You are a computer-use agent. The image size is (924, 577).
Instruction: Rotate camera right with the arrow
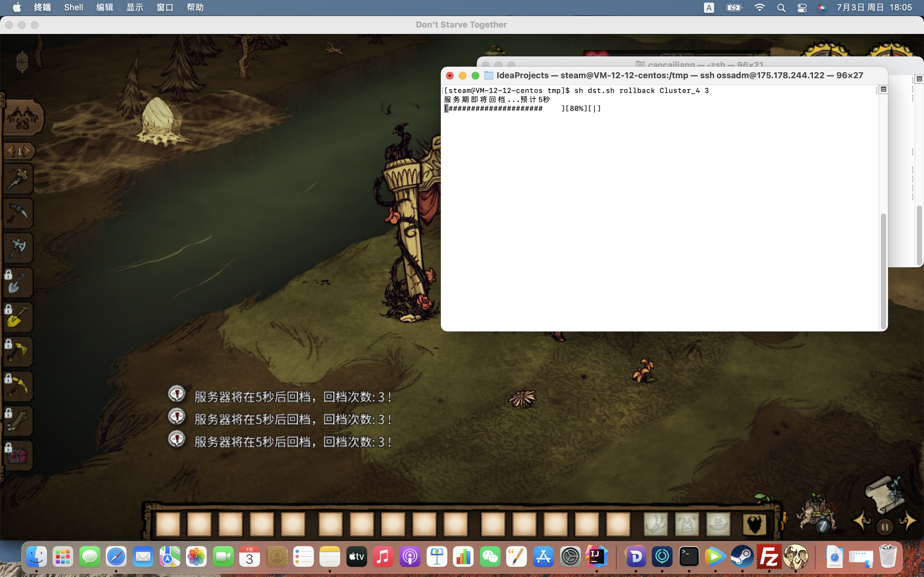click(908, 521)
